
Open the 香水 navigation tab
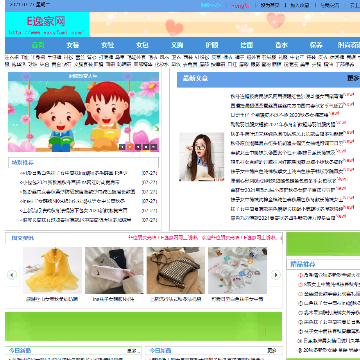click(281, 45)
